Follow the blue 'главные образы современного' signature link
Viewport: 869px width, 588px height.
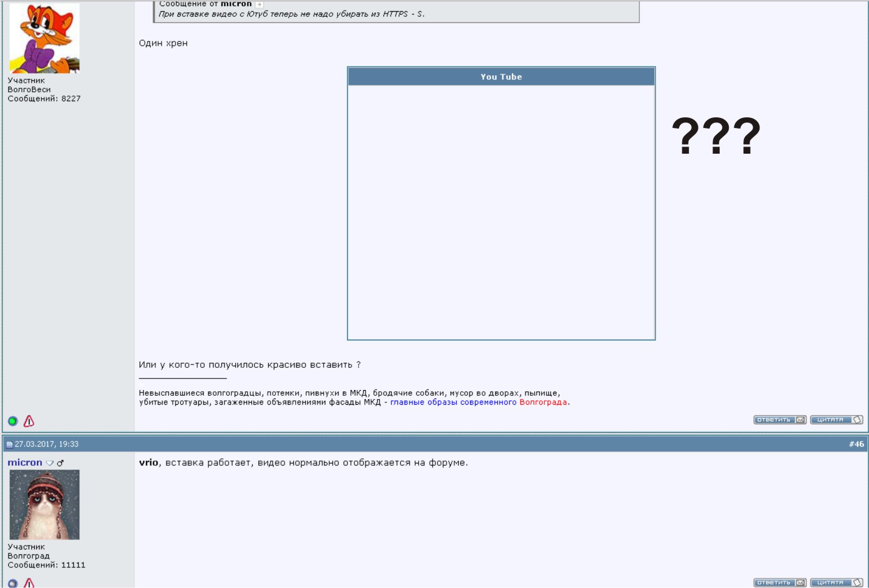click(453, 402)
